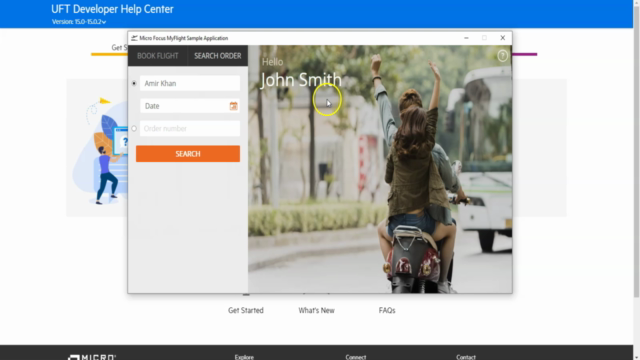Click the orange SEARCH button
This screenshot has width=640, height=360.
[x=188, y=154]
